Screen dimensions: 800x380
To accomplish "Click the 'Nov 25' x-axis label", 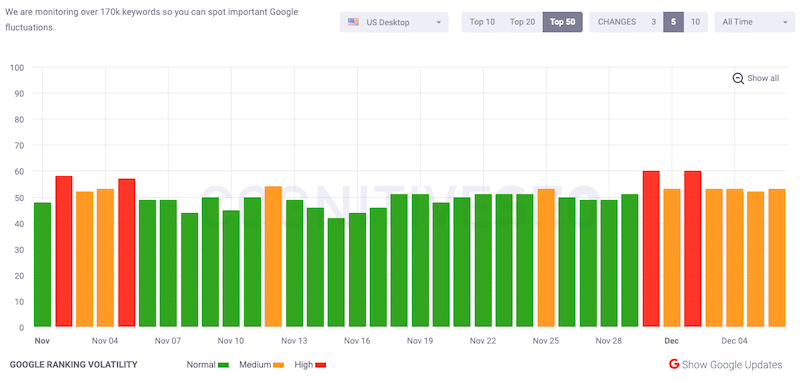I will [x=546, y=341].
